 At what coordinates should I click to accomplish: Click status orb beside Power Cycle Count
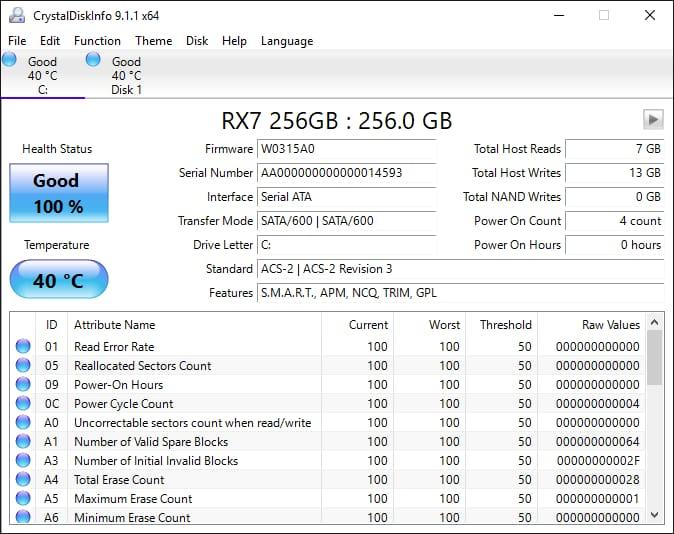click(x=23, y=404)
